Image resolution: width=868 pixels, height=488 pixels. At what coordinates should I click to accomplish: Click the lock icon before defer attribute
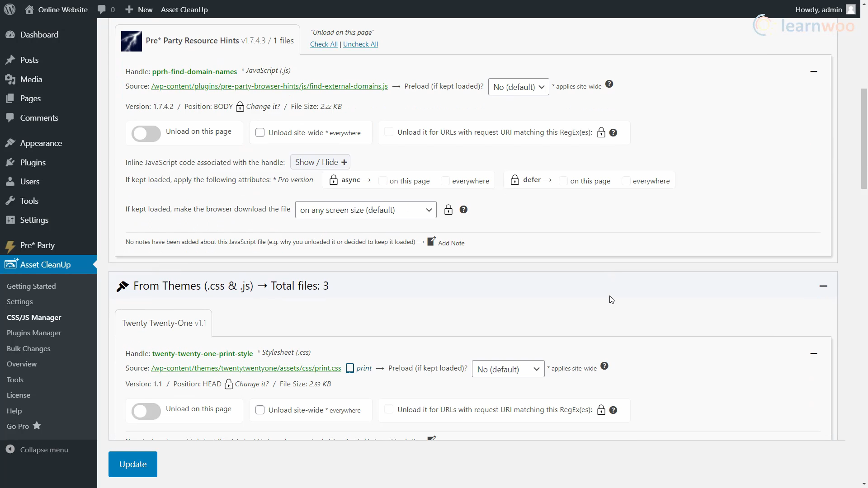515,180
